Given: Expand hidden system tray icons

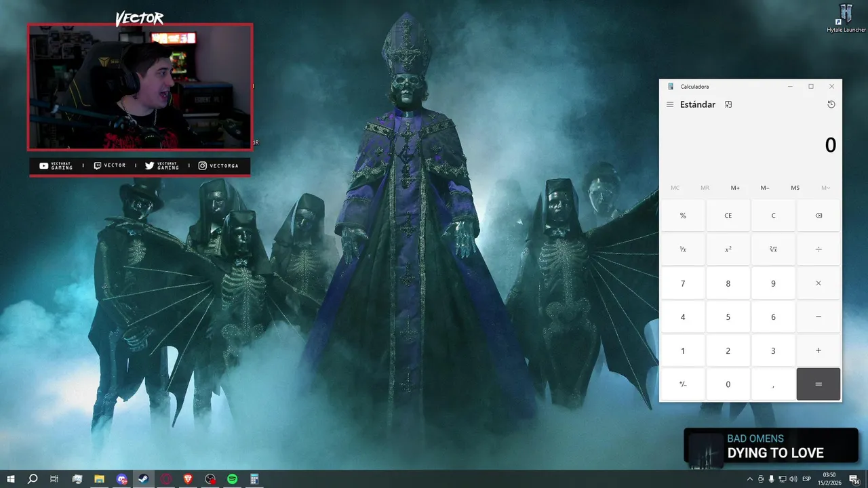Looking at the screenshot, I should pos(750,479).
